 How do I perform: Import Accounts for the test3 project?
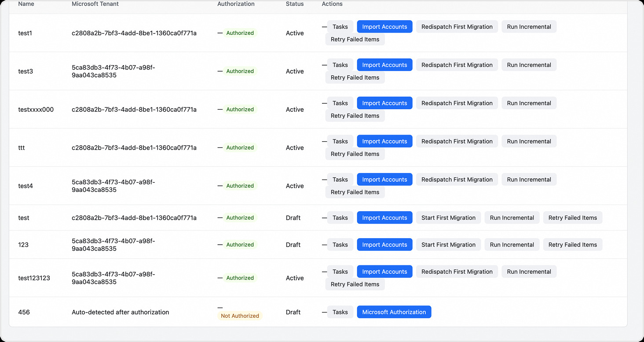pyautogui.click(x=384, y=65)
